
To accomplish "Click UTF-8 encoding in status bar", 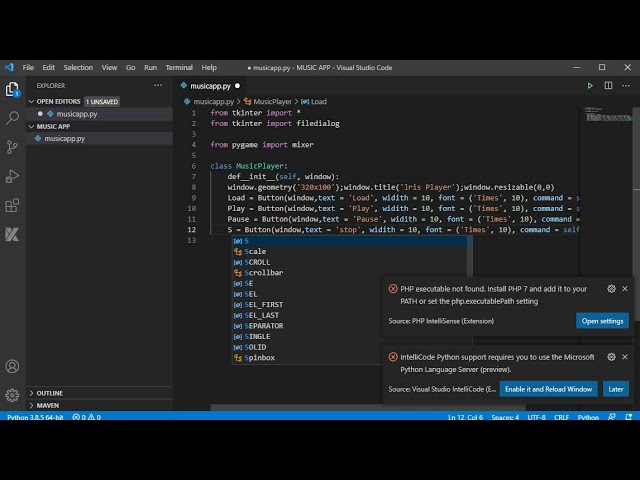I will [x=536, y=417].
